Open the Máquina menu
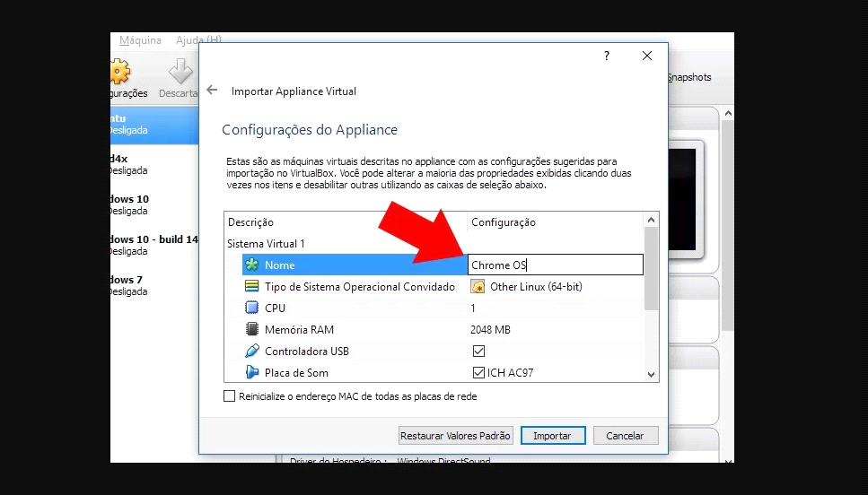The image size is (868, 495). click(x=140, y=39)
